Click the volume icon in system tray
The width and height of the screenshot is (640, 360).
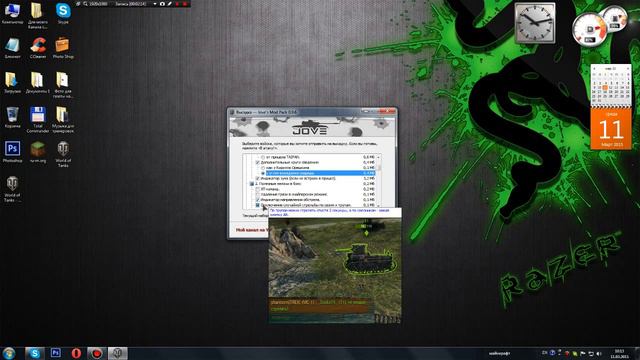(599, 353)
